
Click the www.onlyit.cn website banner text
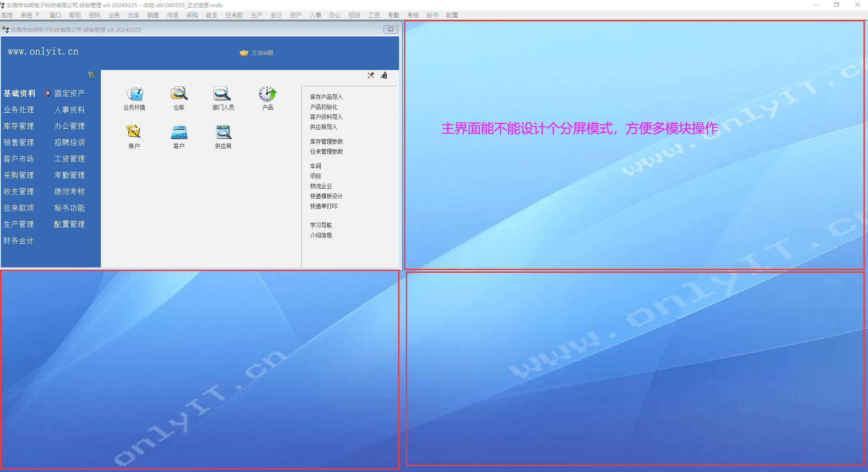[x=43, y=52]
